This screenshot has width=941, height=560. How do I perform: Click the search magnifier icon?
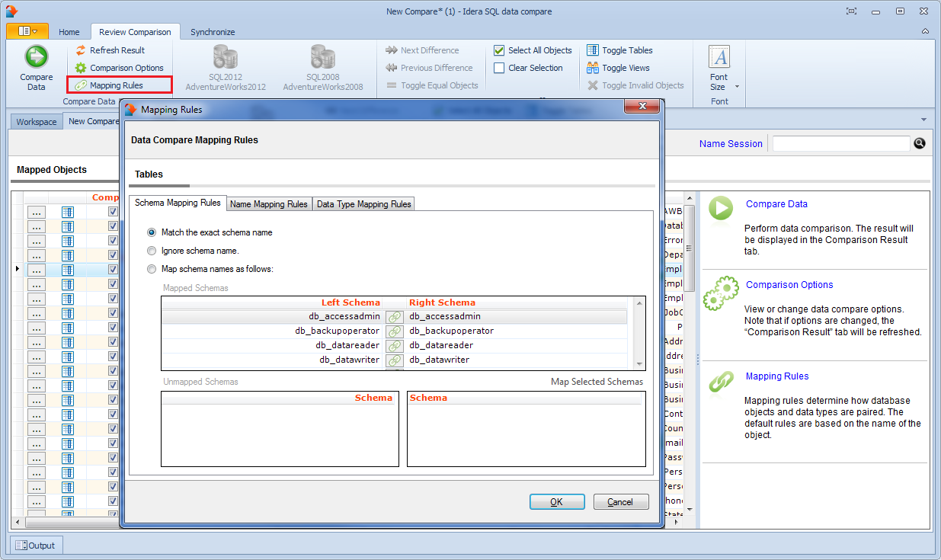click(x=920, y=143)
